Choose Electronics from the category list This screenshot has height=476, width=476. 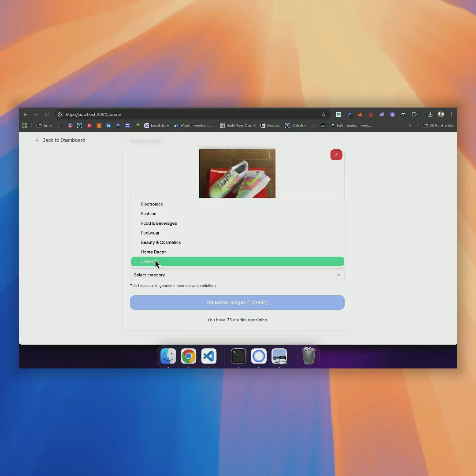(152, 204)
